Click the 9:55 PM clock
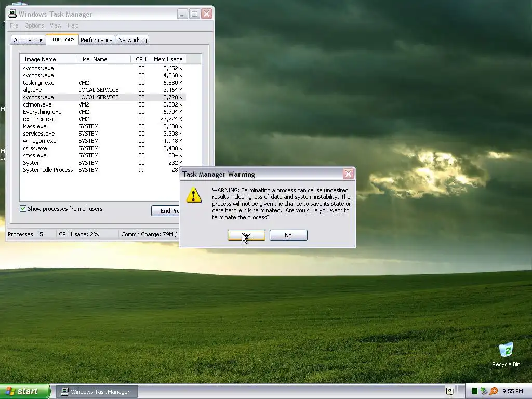 tap(512, 391)
